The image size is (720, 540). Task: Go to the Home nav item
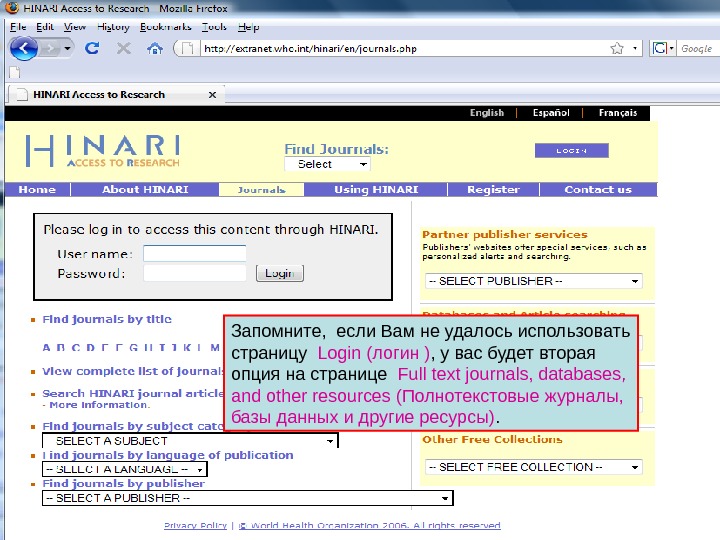pos(37,189)
